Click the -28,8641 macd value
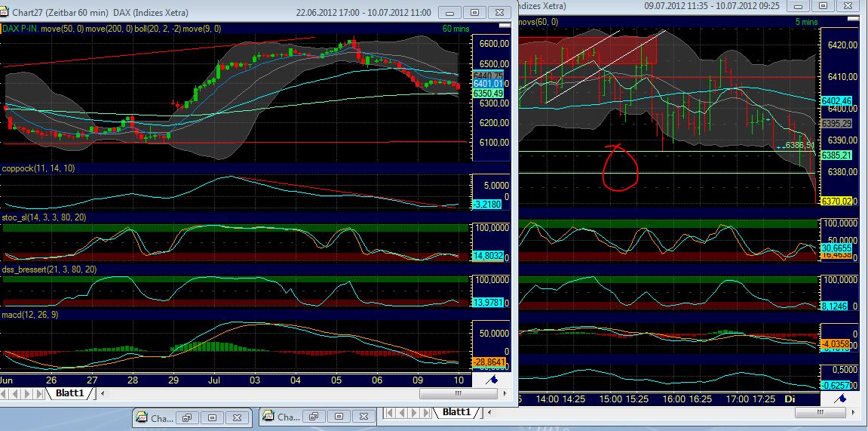Viewport: 868px width, 431px height. tap(488, 362)
